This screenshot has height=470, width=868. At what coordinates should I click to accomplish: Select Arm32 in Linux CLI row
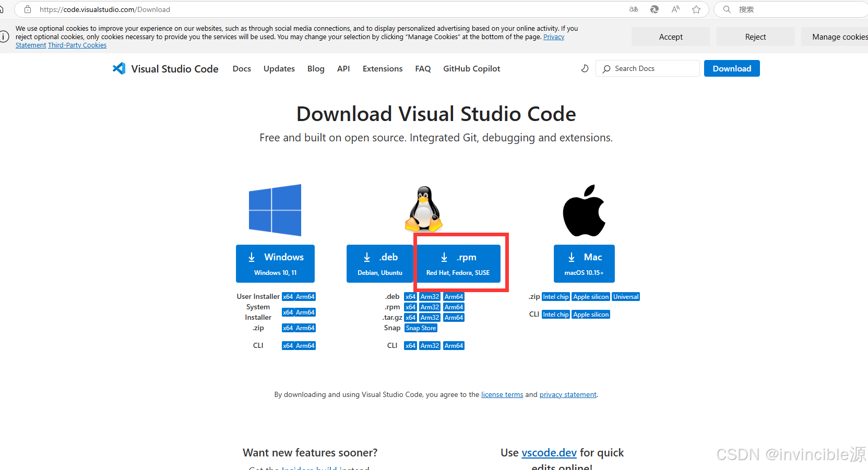coord(430,346)
